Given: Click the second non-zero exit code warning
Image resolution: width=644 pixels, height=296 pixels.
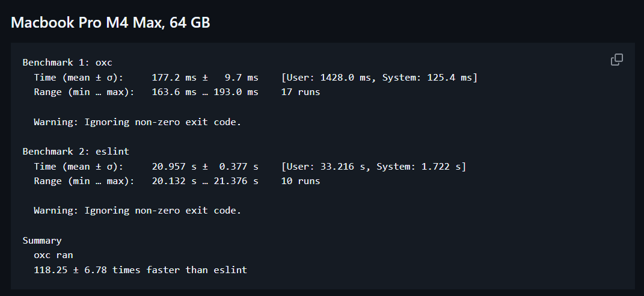Looking at the screenshot, I should point(138,211).
